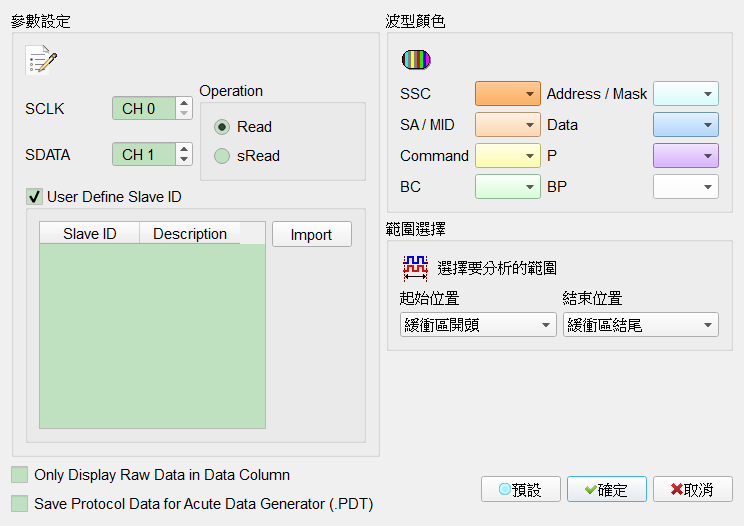Increase the SDATA channel with up arrow
Image resolution: width=744 pixels, height=526 pixels.
point(184,149)
